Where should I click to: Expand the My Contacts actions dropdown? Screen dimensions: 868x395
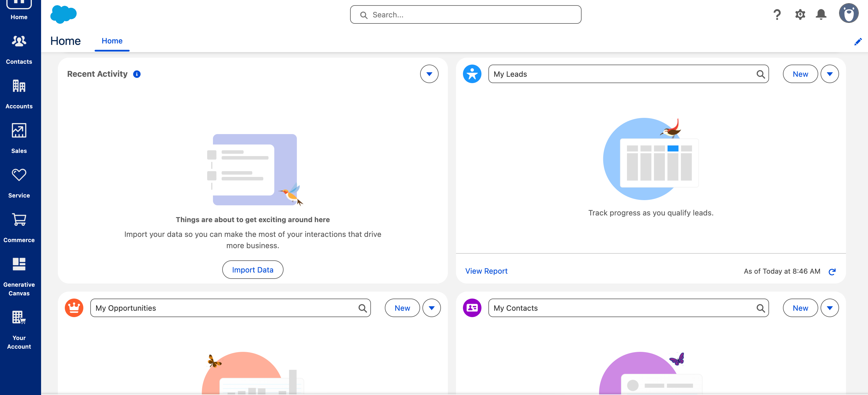[830, 308]
